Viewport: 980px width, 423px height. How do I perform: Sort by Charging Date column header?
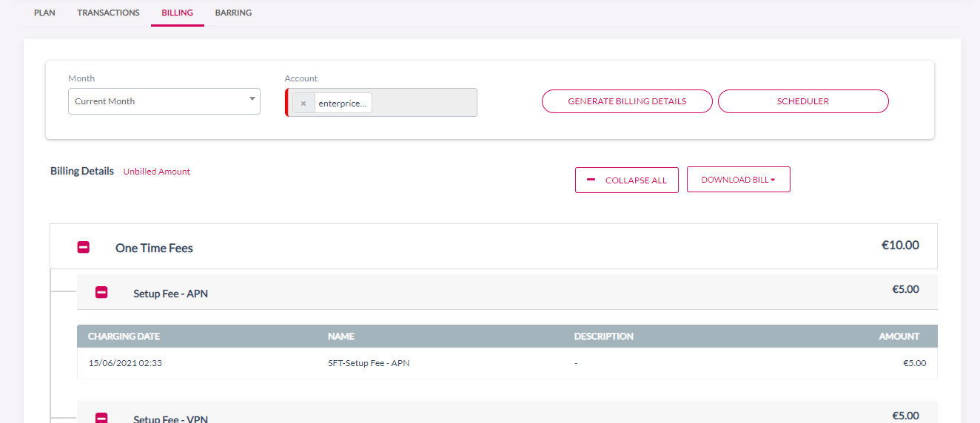point(124,336)
